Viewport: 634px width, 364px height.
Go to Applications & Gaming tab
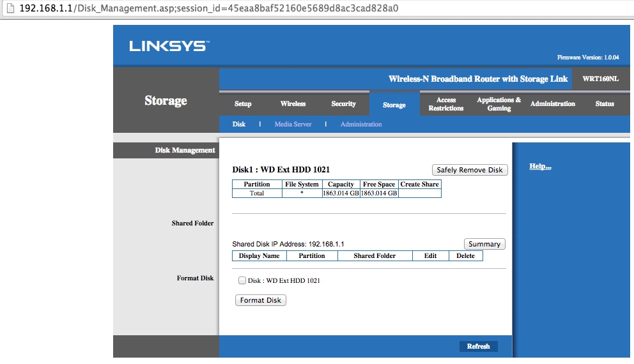coord(499,104)
